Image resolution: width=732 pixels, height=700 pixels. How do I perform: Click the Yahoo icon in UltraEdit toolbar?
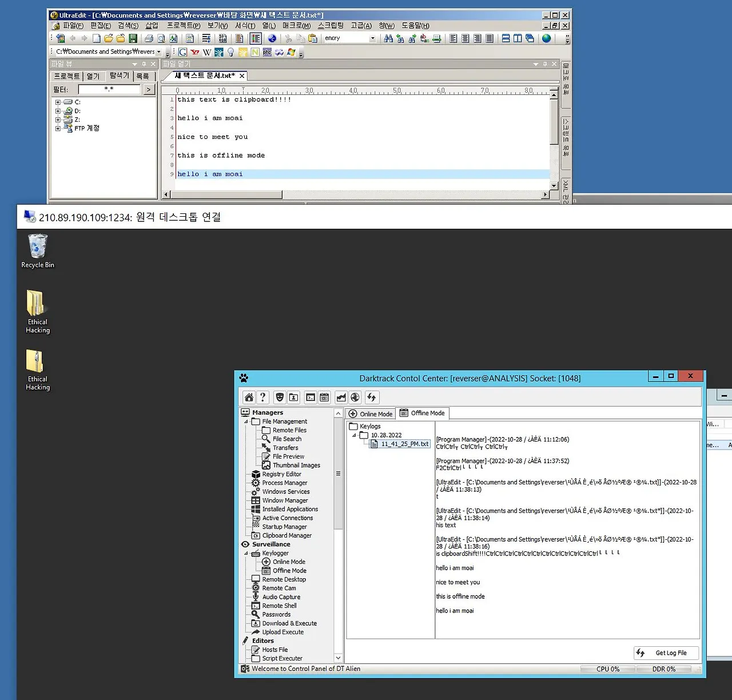click(195, 52)
